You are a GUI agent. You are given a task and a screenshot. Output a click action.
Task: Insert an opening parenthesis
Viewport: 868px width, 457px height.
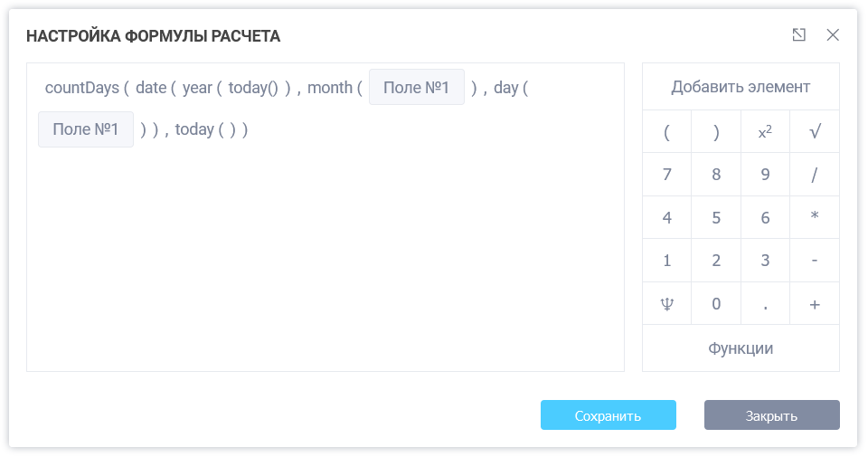coord(666,132)
